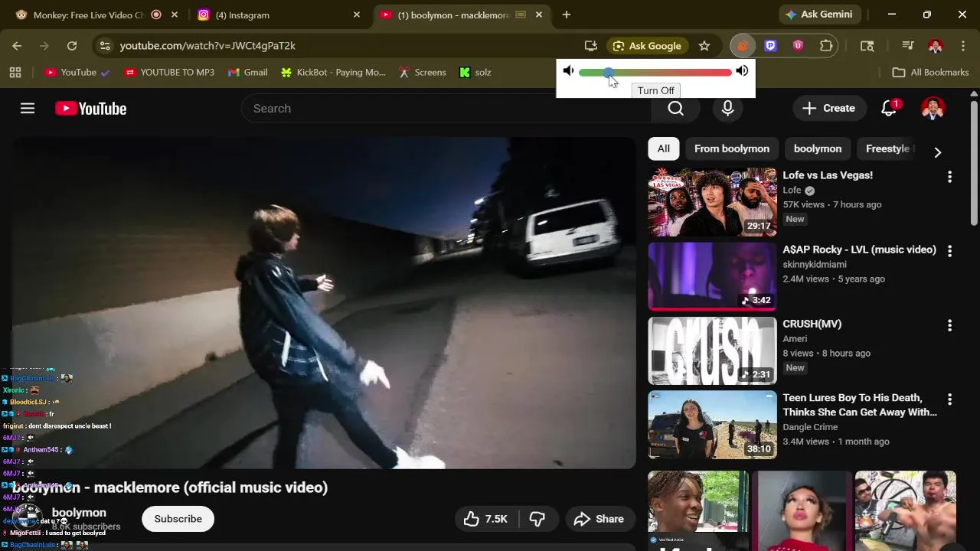Viewport: 980px width, 551px height.
Task: Reload the page
Action: tap(72, 46)
